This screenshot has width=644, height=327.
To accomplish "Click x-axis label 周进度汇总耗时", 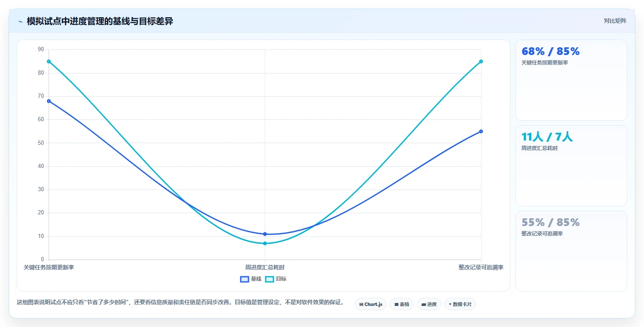I will click(x=265, y=267).
